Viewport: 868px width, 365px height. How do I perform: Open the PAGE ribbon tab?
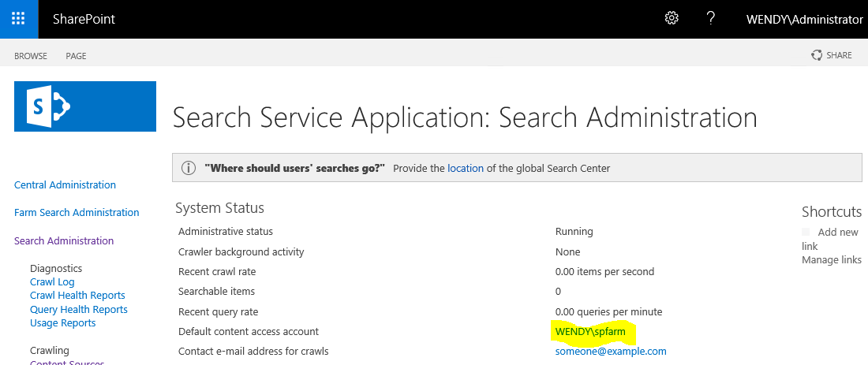point(76,56)
